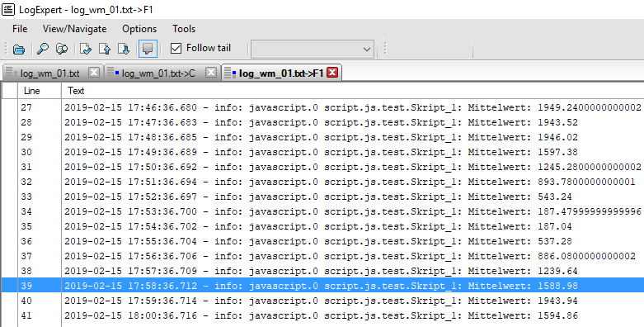This screenshot has height=327, width=644.
Task: Open the View/Navigate menu
Action: pos(74,29)
